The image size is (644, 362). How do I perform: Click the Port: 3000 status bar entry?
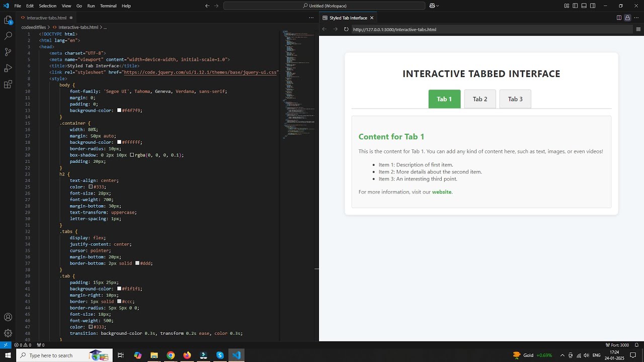click(617, 345)
